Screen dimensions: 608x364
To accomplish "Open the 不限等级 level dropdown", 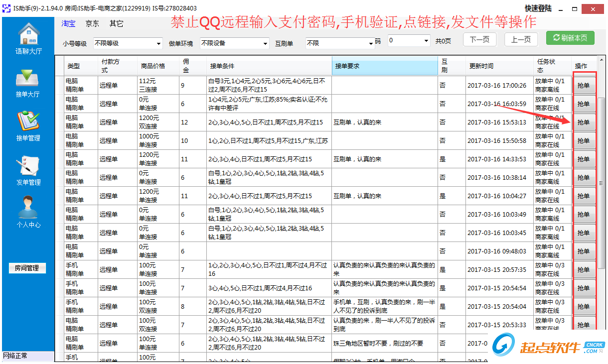I will [127, 43].
